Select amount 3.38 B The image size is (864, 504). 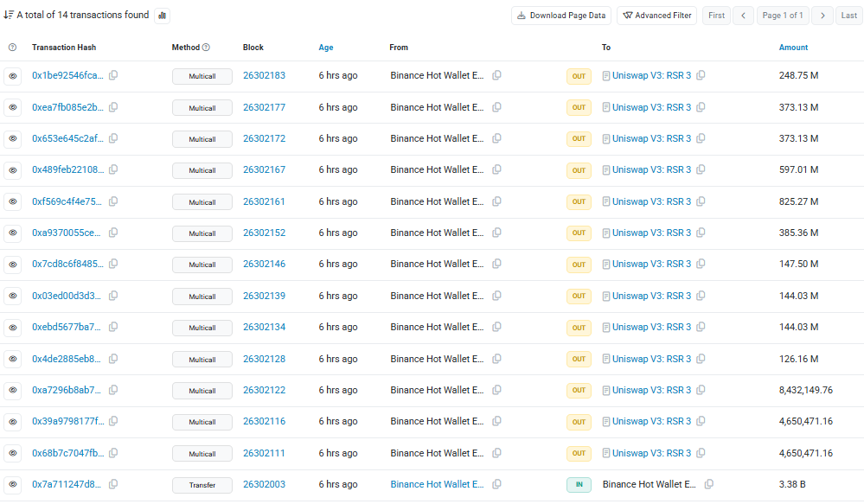pyautogui.click(x=792, y=484)
